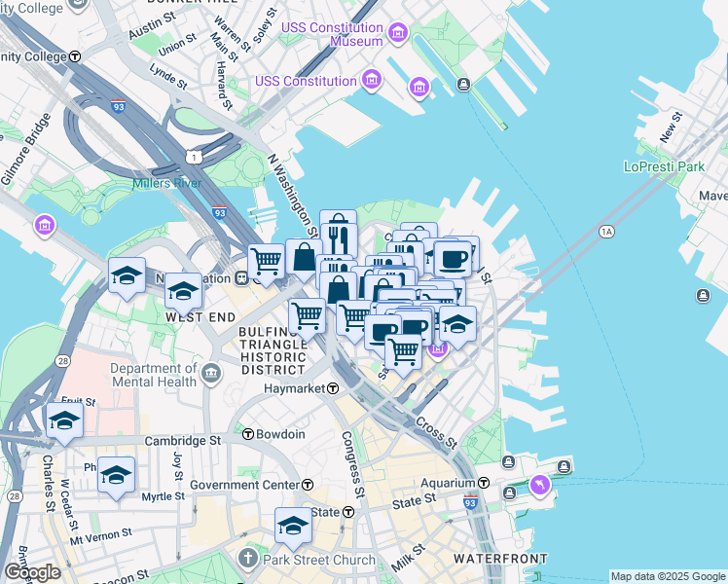728x584 pixels.
Task: Select the Cambridge St street label
Action: click(182, 441)
